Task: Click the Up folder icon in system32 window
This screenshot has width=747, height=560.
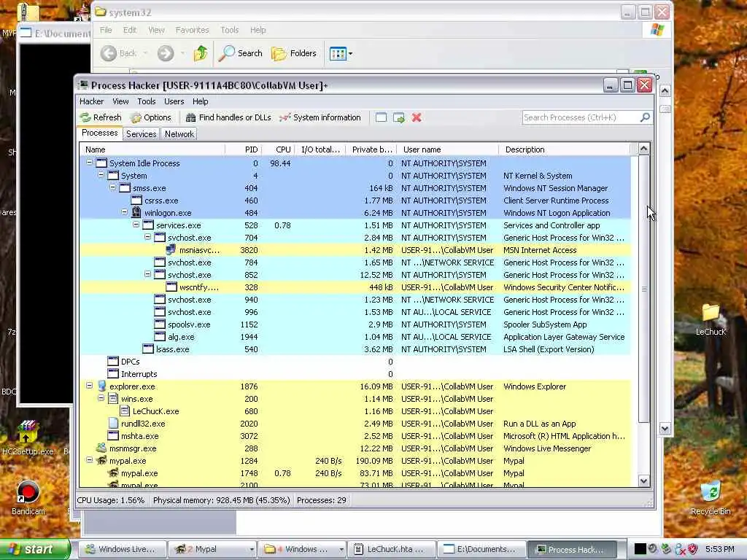Action: (201, 53)
